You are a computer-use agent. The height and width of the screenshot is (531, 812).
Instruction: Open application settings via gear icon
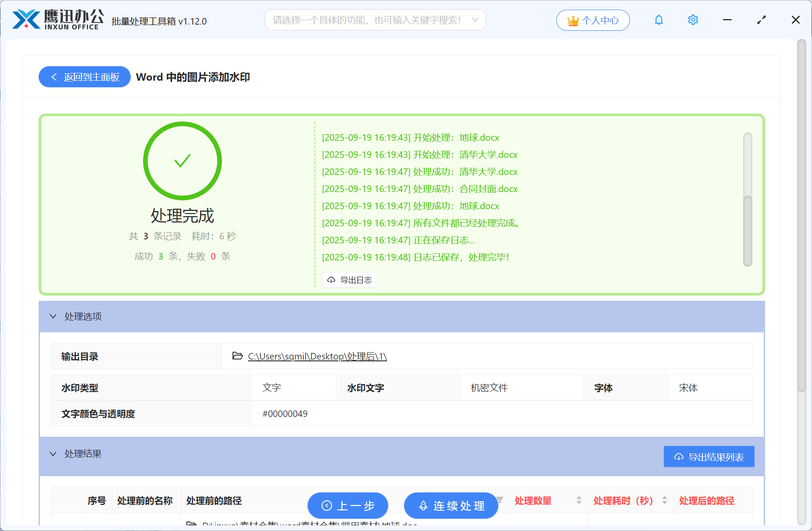click(692, 20)
